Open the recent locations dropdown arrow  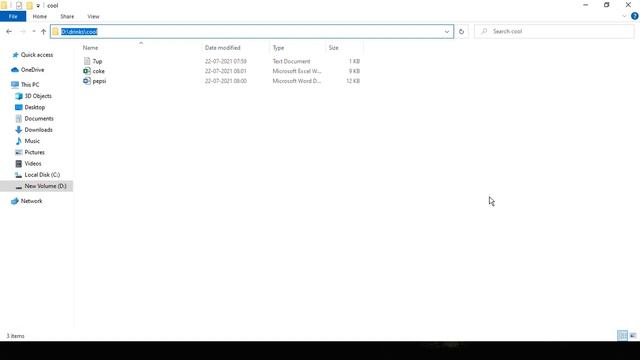coord(34,31)
